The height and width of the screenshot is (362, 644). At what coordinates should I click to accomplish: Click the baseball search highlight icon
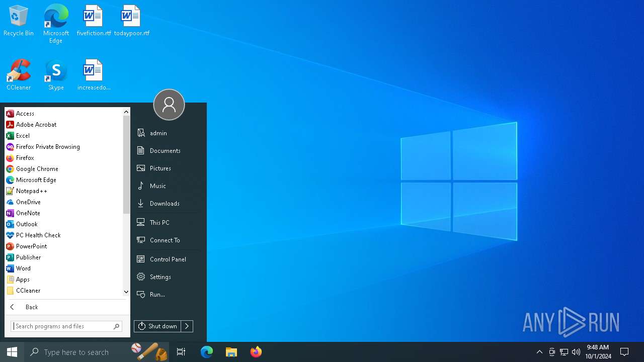[x=149, y=352]
